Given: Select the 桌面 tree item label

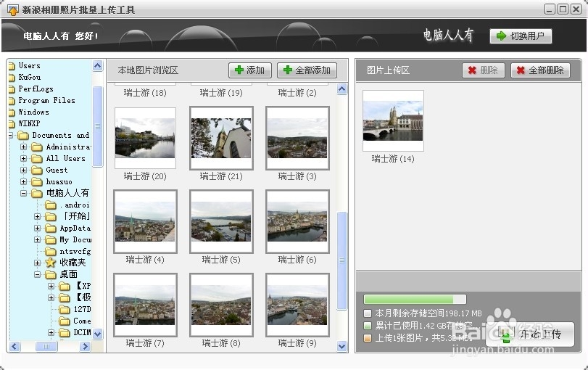Looking at the screenshot, I should [x=69, y=274].
